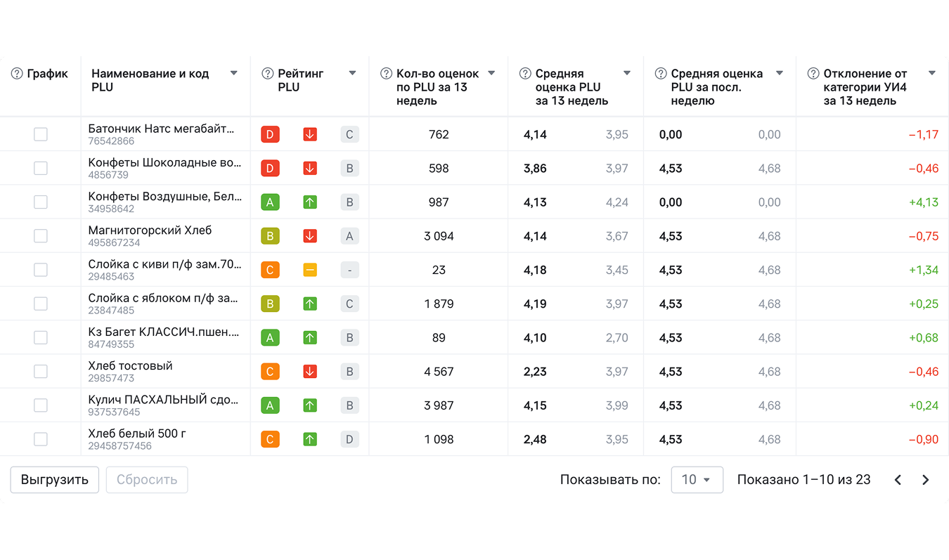Go to previous page with left arrow
The width and height of the screenshot is (949, 560).
click(898, 480)
